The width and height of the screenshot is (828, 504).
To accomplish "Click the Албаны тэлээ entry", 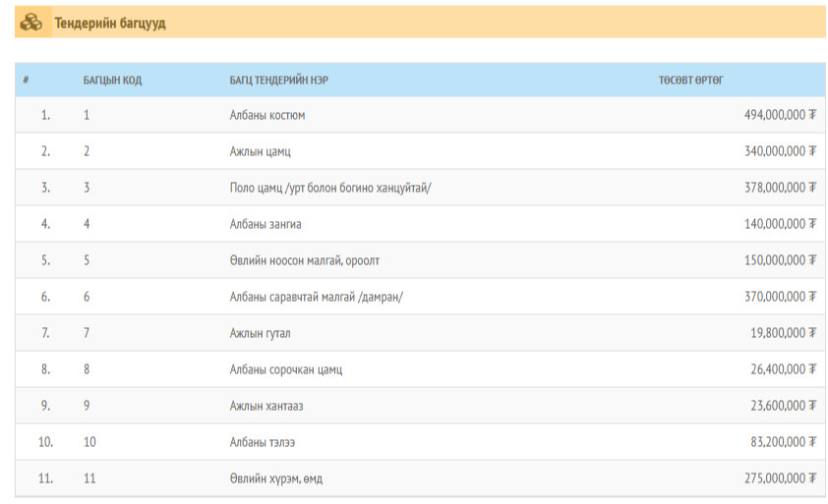I will (263, 442).
